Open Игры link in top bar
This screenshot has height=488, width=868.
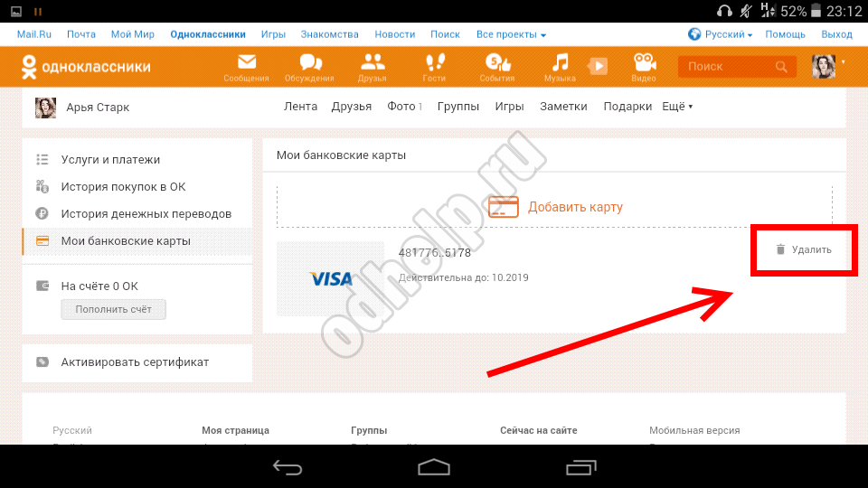coord(273,34)
